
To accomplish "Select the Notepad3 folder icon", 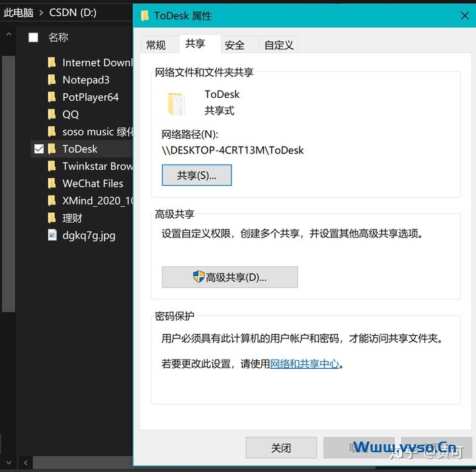I will tap(52, 80).
